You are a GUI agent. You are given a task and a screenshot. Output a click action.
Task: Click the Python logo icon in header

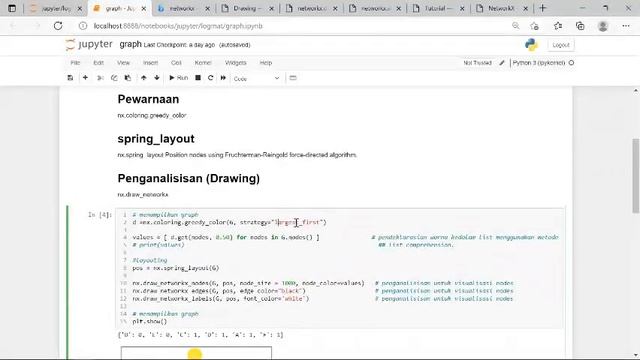(531, 44)
